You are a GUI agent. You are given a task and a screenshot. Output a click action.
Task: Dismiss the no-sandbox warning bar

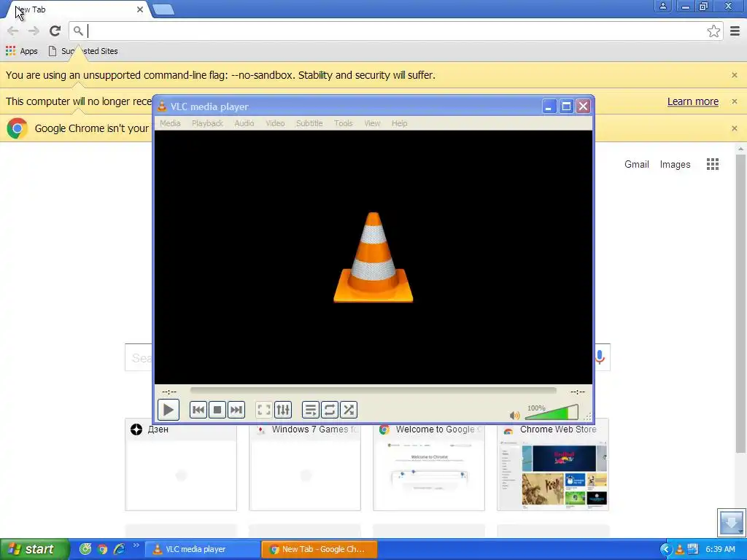point(734,75)
